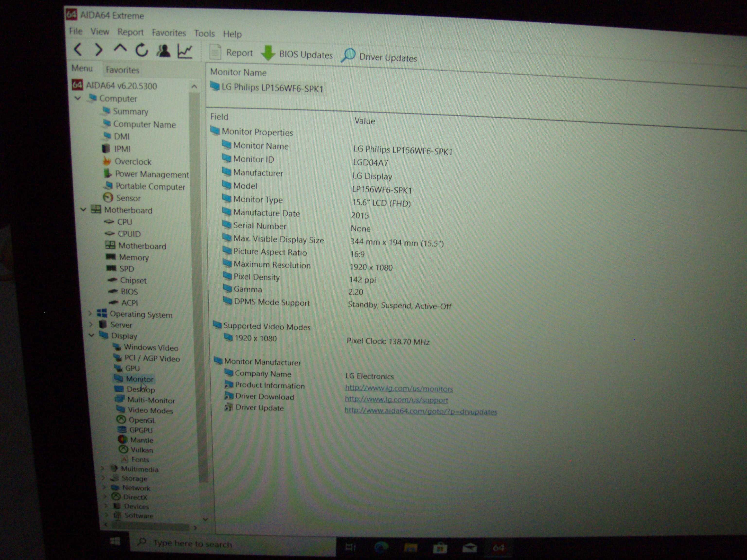Image resolution: width=747 pixels, height=560 pixels.
Task: Open the graph chart toolbar icon
Action: click(x=185, y=51)
